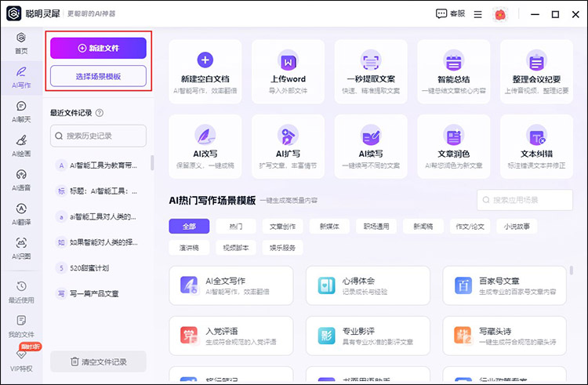
Task: Select the 娱乐服务 category tab
Action: click(x=283, y=248)
